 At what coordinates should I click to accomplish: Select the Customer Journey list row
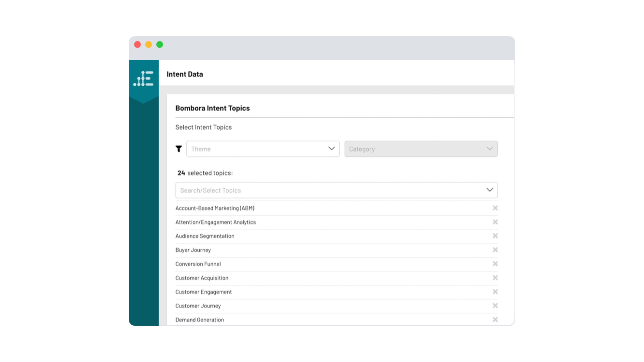point(198,306)
